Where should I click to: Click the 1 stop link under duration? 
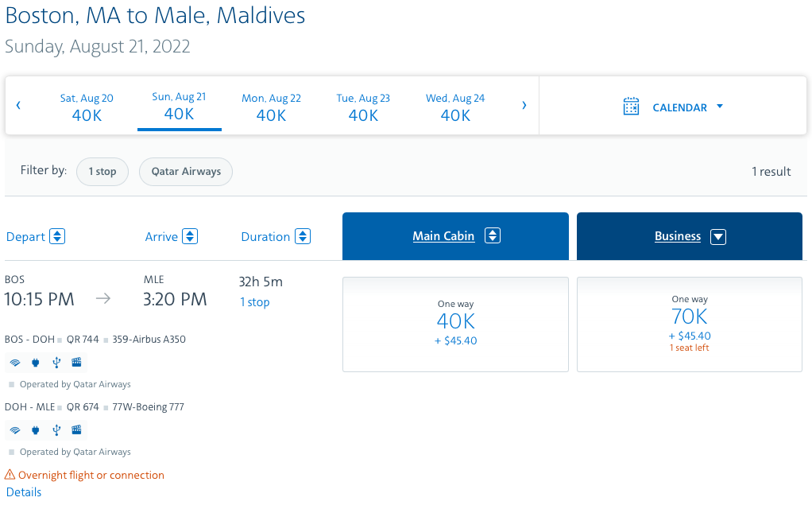[254, 302]
